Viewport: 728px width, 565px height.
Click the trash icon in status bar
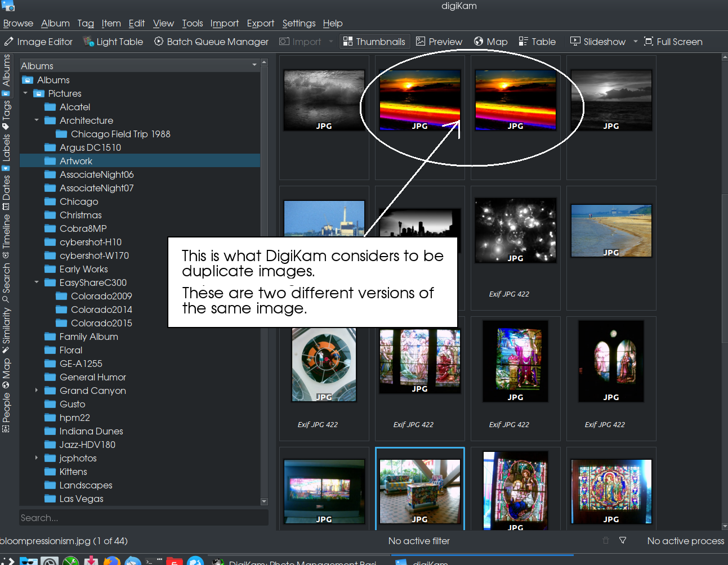606,540
